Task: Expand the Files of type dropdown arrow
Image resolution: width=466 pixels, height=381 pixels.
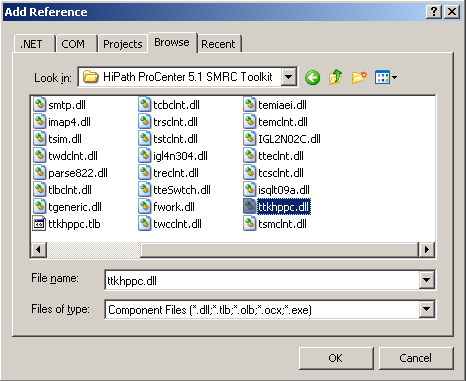Action: (x=427, y=310)
